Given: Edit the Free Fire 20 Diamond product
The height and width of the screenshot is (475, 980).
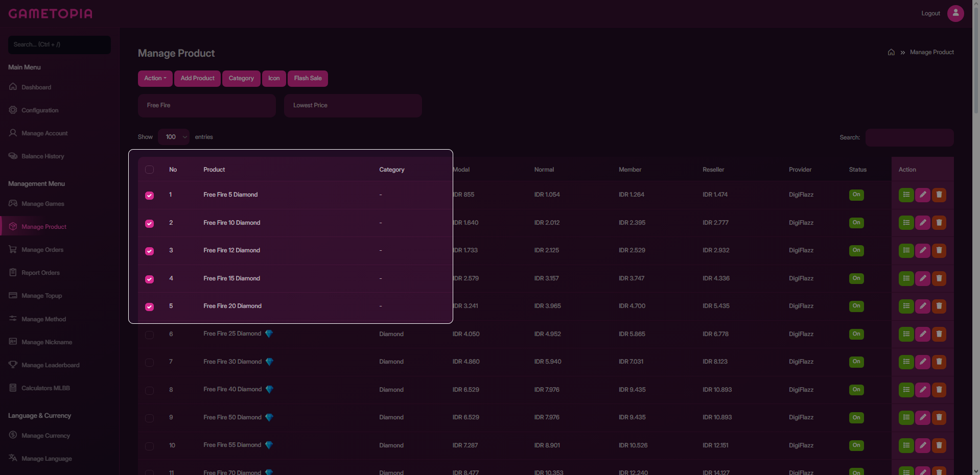Looking at the screenshot, I should point(922,306).
